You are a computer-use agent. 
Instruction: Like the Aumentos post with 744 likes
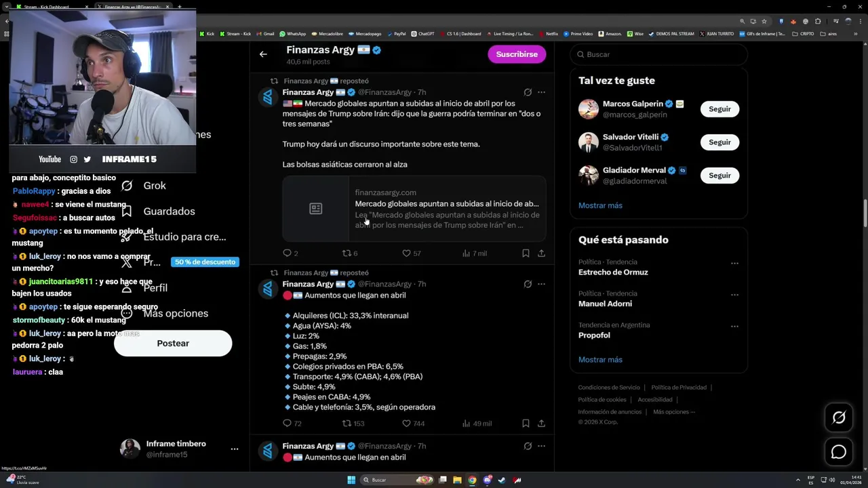413,424
